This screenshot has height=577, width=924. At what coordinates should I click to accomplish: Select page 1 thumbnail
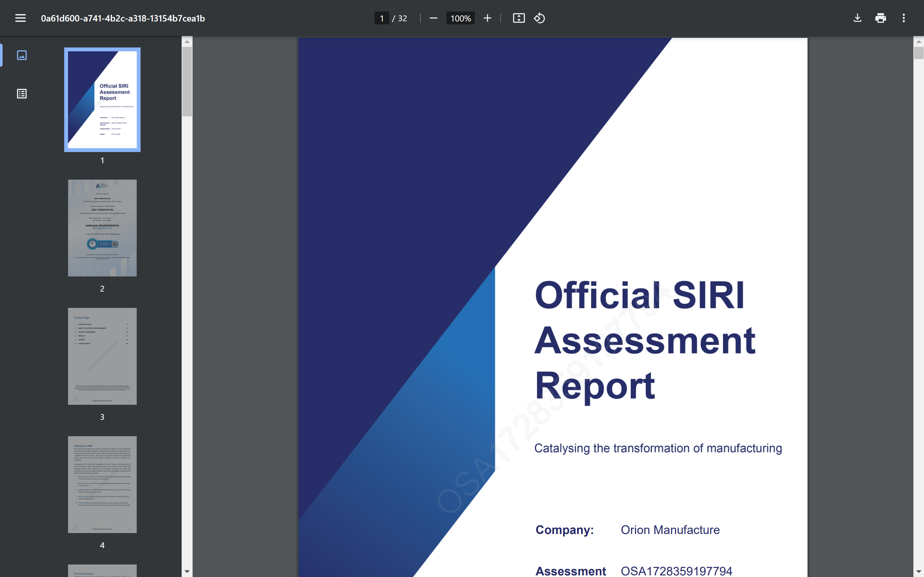(x=102, y=100)
